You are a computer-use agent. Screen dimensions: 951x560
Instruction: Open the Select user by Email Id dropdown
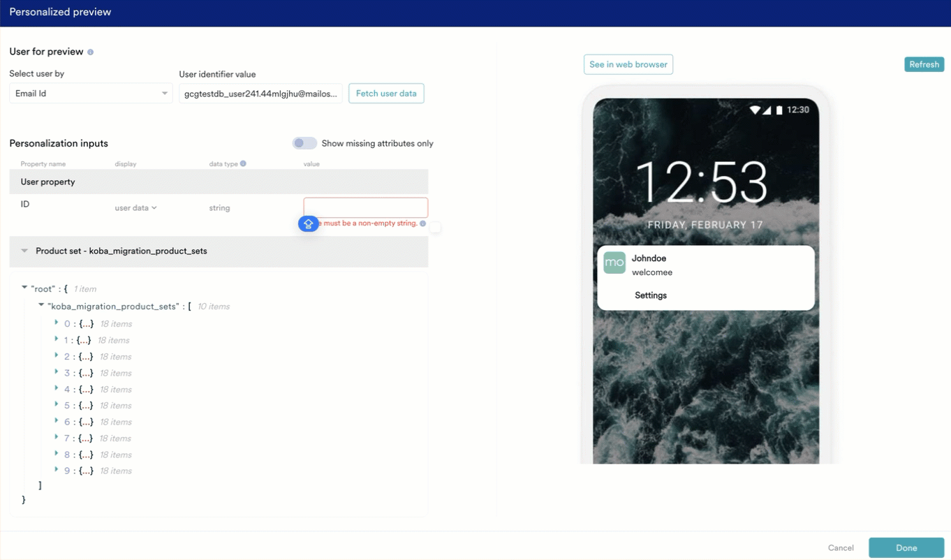91,94
